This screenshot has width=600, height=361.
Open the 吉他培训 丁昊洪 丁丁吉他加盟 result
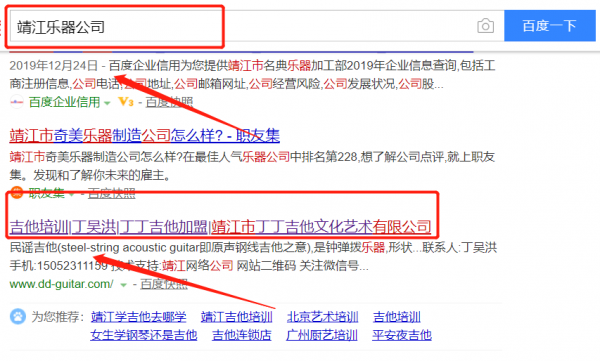pos(220,227)
